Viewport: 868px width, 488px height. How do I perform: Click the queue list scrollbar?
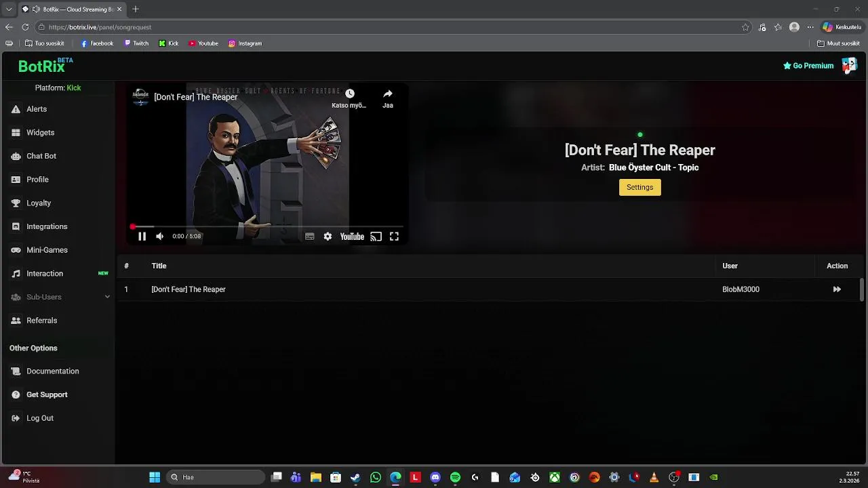[x=862, y=290]
